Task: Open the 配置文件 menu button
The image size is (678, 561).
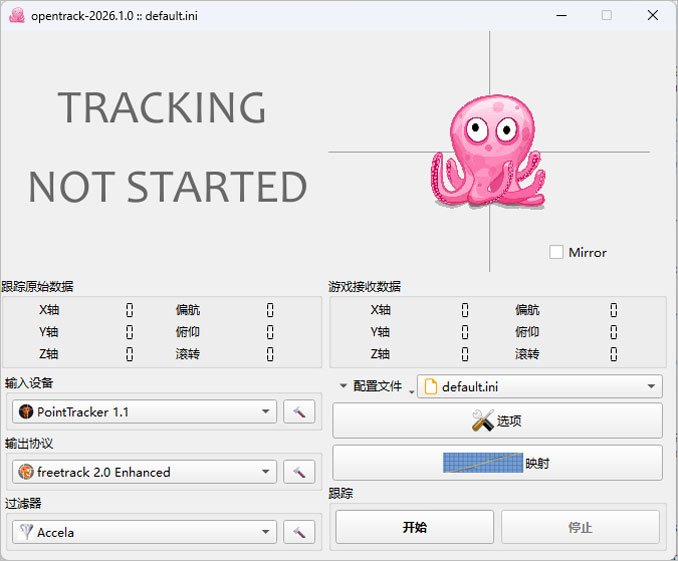Action: [x=376, y=386]
